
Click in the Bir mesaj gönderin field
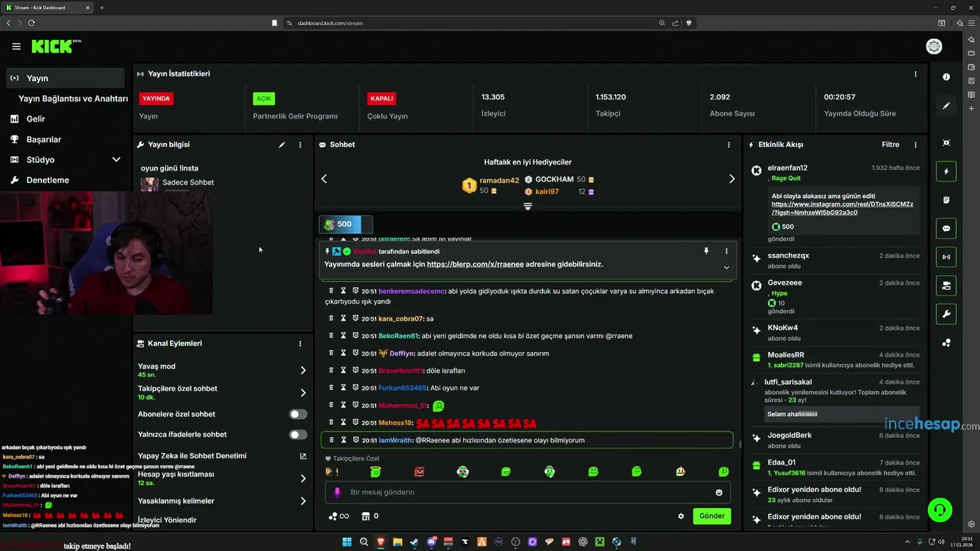click(528, 492)
